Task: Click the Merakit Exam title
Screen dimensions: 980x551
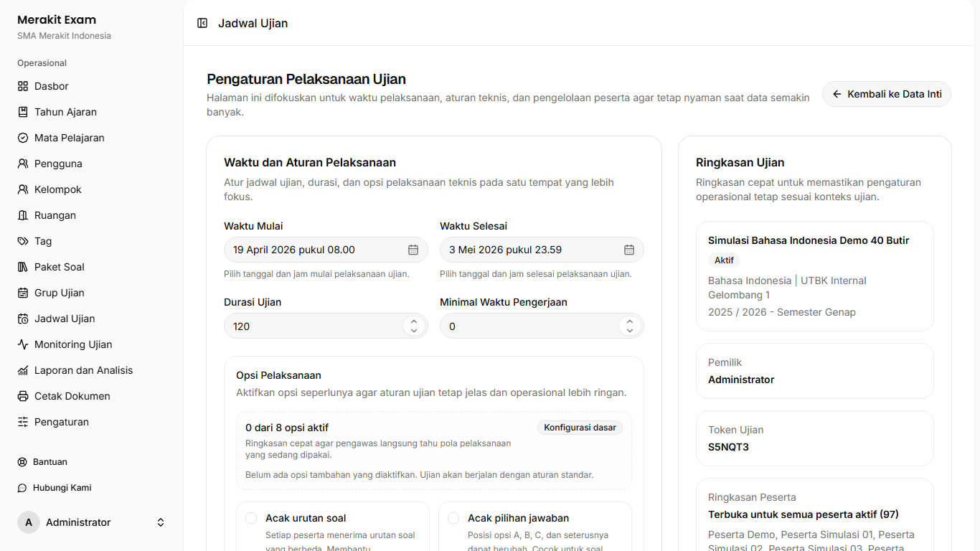Action: 57,20
